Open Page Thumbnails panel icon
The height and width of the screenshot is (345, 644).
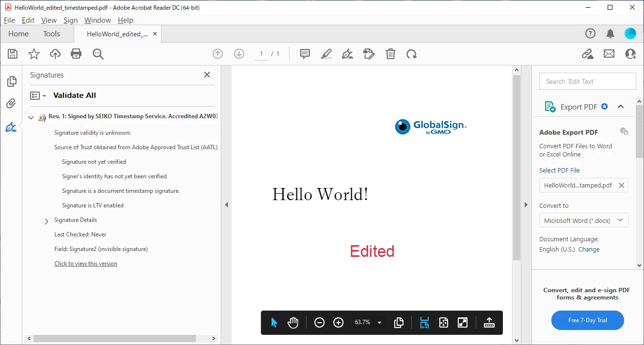click(12, 81)
